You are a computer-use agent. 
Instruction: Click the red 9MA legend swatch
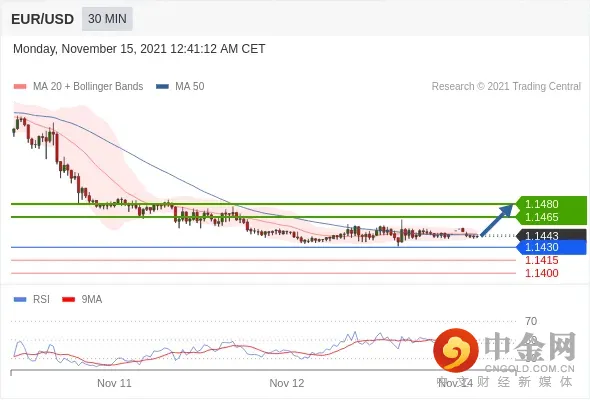tap(68, 300)
